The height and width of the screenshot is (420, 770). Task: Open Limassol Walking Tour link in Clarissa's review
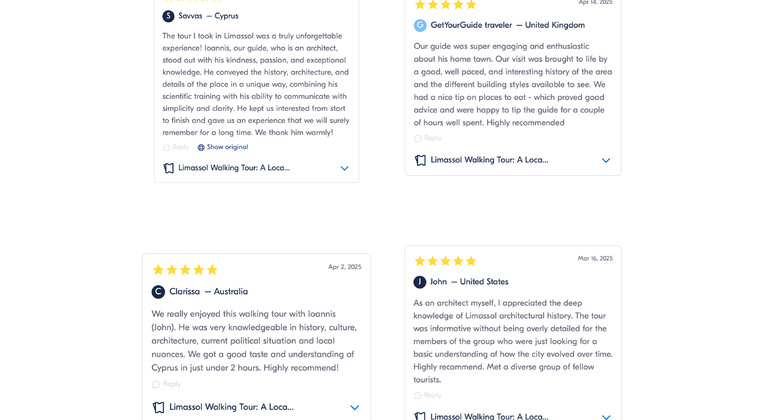(x=231, y=407)
